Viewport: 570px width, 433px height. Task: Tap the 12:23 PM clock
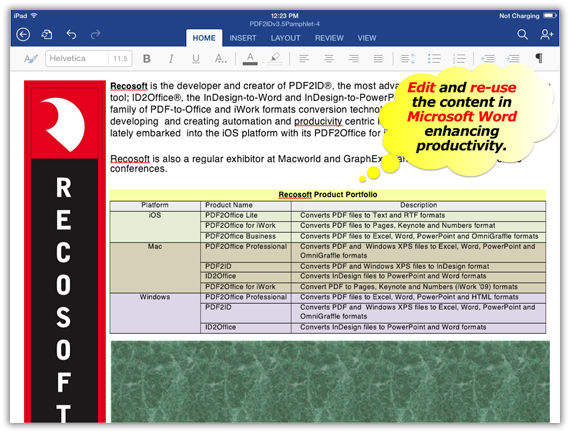pos(285,16)
